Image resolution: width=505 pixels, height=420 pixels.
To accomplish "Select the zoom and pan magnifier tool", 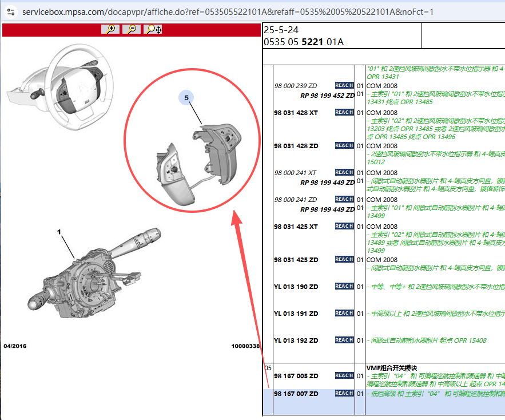I will (x=153, y=29).
